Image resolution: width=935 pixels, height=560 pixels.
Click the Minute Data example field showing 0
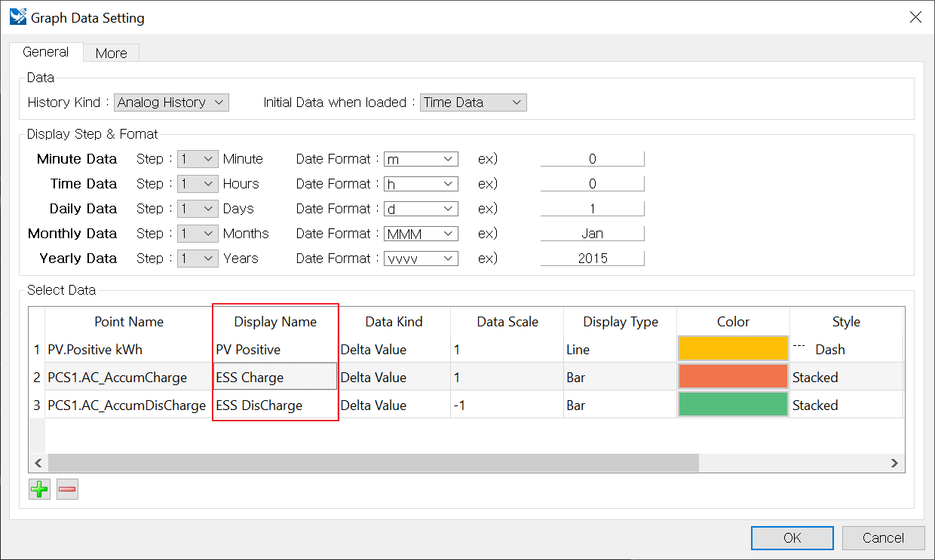(x=592, y=159)
